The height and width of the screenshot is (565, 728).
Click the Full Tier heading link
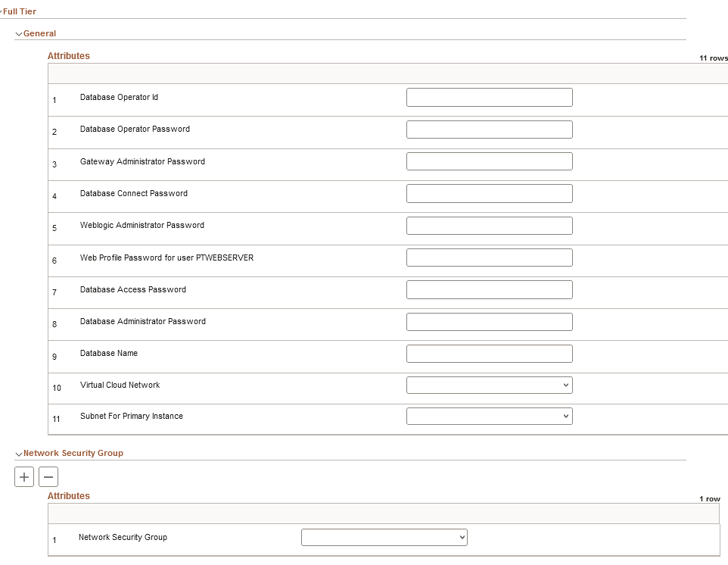pyautogui.click(x=20, y=11)
